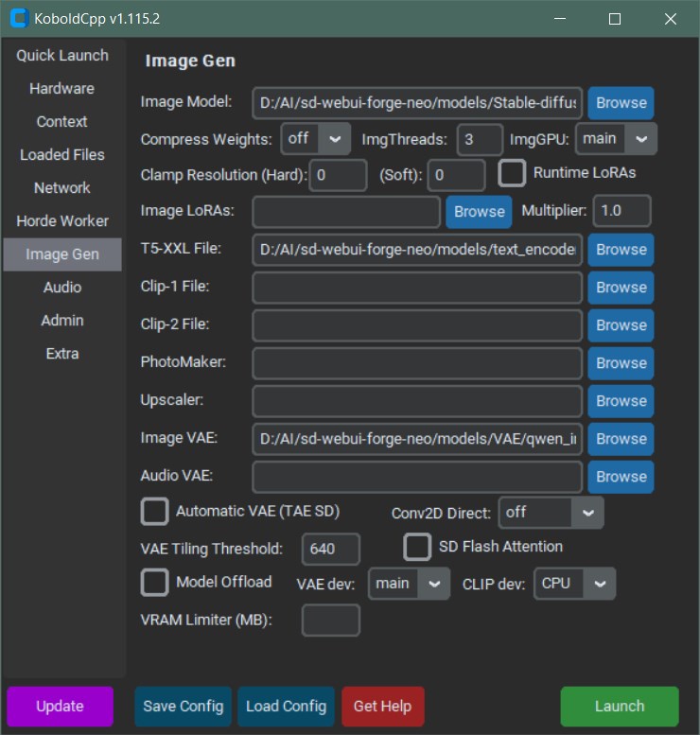
Task: Click the VAE Tiling Threshold field
Action: 331,549
